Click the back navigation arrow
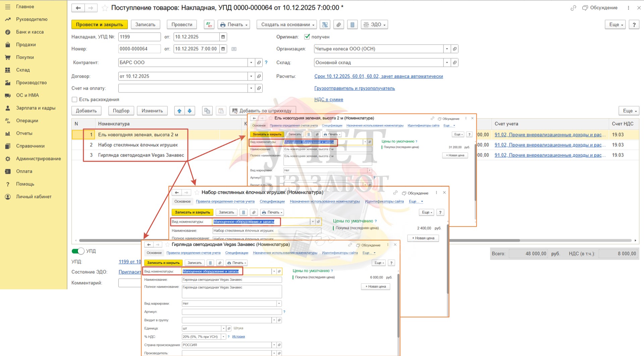Image resolution: width=644 pixels, height=356 pixels. click(78, 8)
